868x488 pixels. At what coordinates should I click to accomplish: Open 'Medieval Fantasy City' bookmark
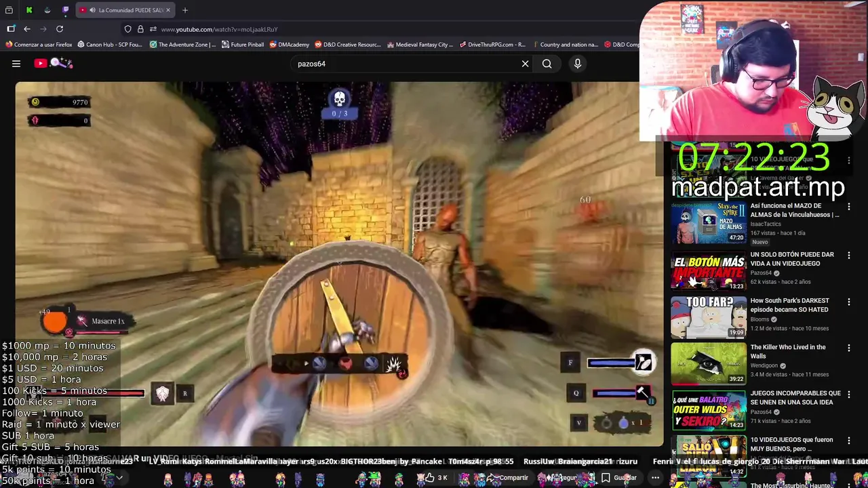tap(420, 45)
